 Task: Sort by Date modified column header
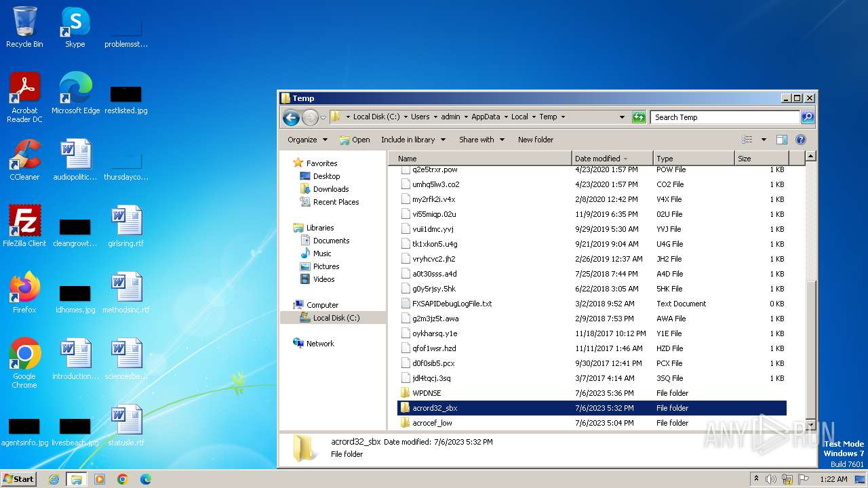(x=613, y=158)
